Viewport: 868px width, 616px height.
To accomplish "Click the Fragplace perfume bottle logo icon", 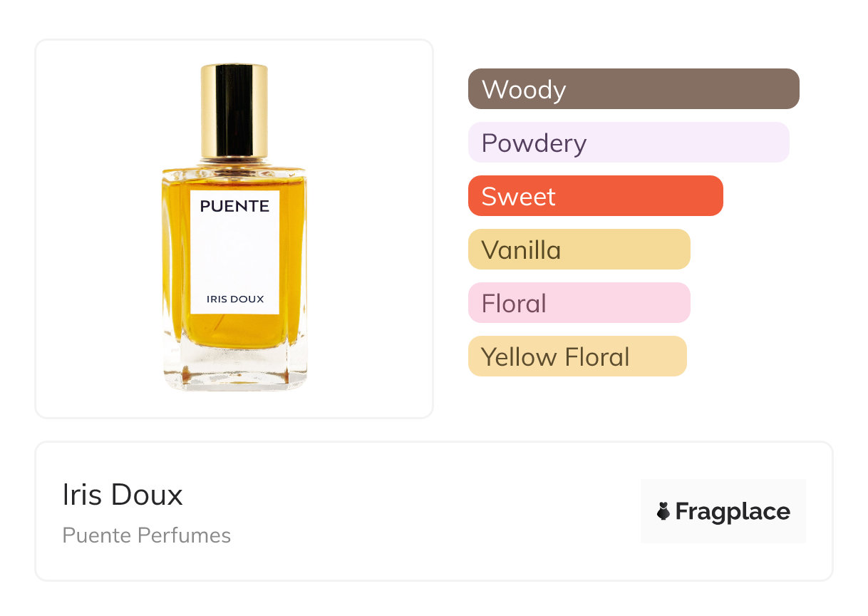I will [663, 511].
